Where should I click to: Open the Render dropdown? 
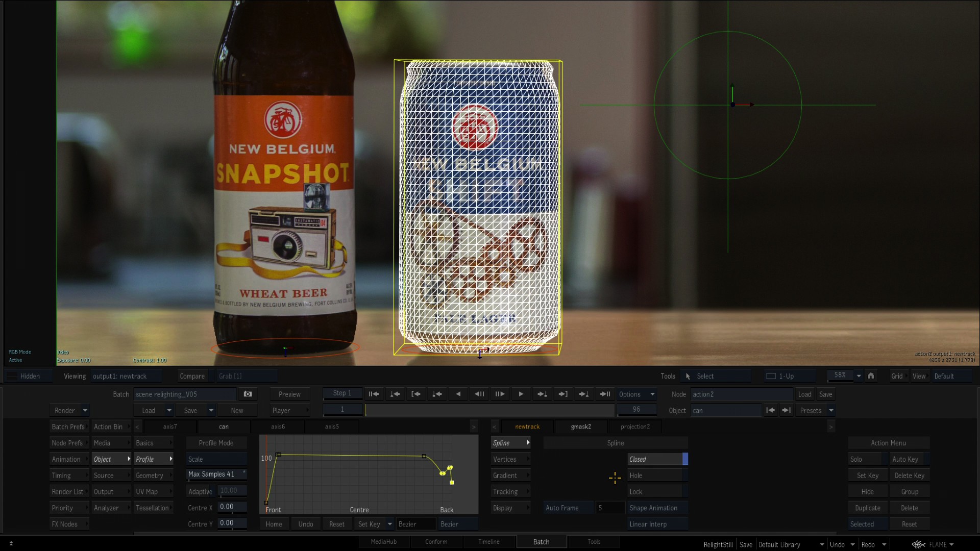coord(70,410)
